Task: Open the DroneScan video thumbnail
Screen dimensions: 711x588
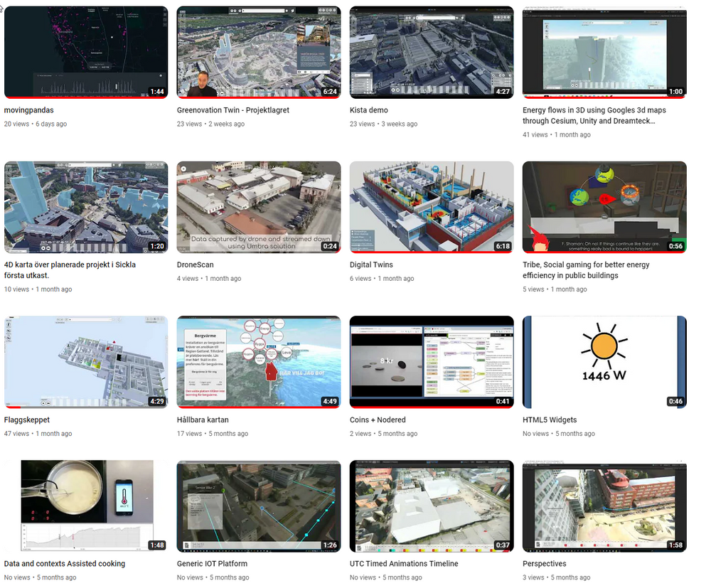Action: click(259, 207)
